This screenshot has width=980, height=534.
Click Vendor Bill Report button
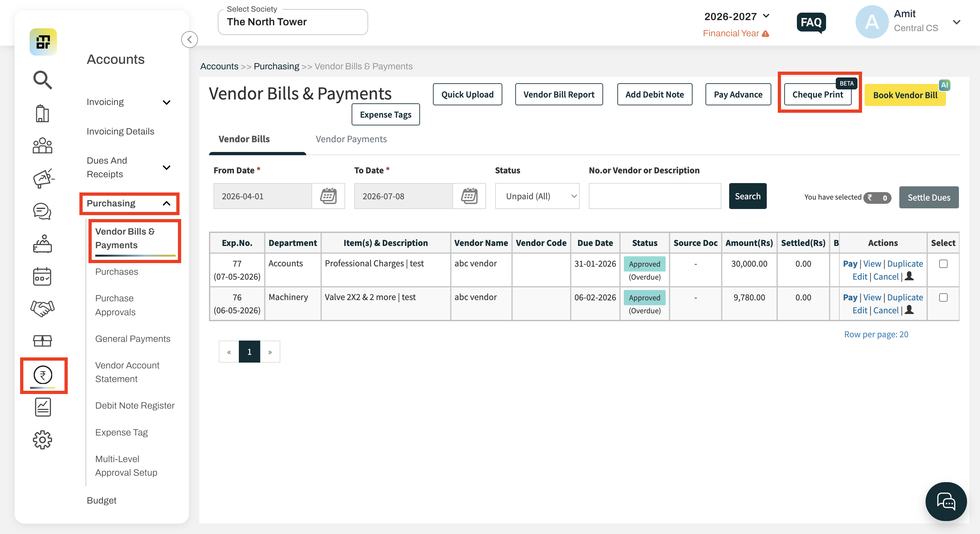click(x=558, y=94)
